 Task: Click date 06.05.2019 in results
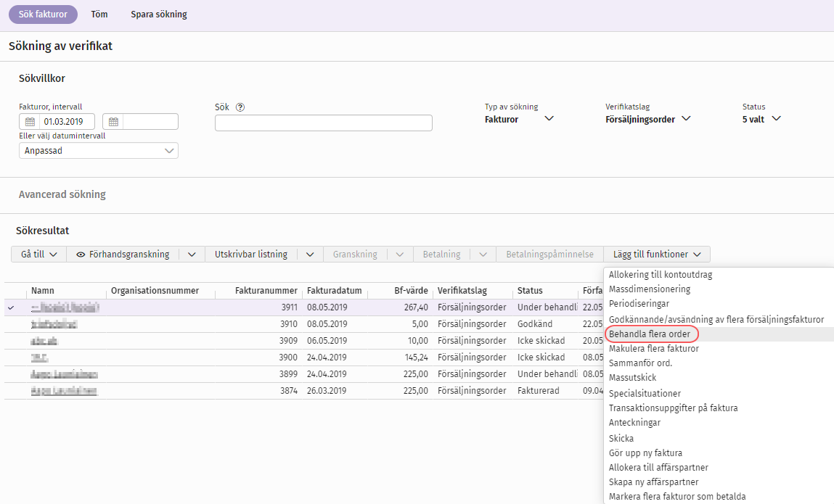pos(327,340)
